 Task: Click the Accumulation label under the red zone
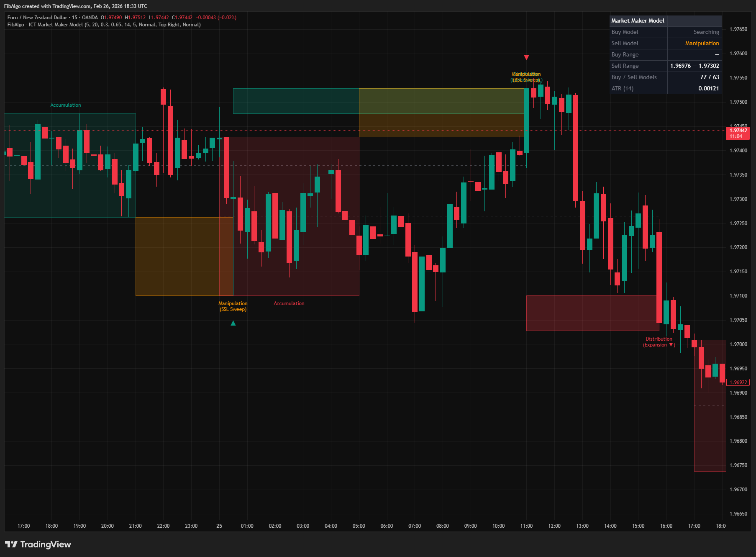coord(289,303)
